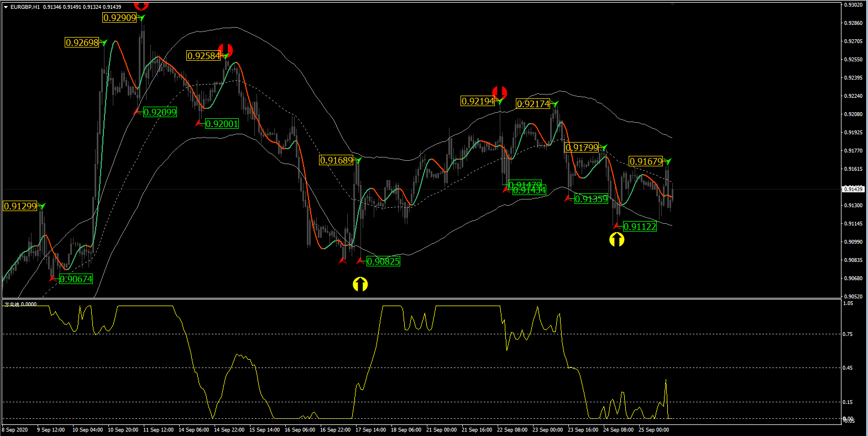Select the yellow up-arrow signal below 0.91122
The image size is (868, 436).
(x=616, y=239)
